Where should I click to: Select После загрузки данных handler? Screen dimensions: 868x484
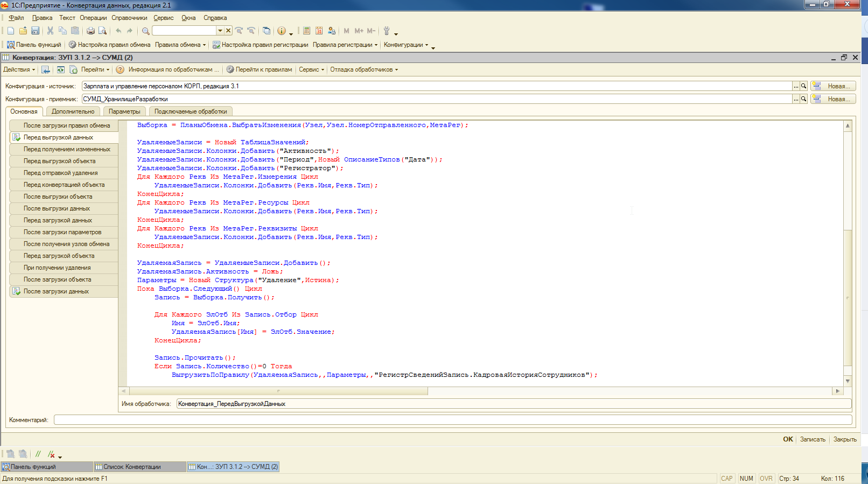(64, 291)
